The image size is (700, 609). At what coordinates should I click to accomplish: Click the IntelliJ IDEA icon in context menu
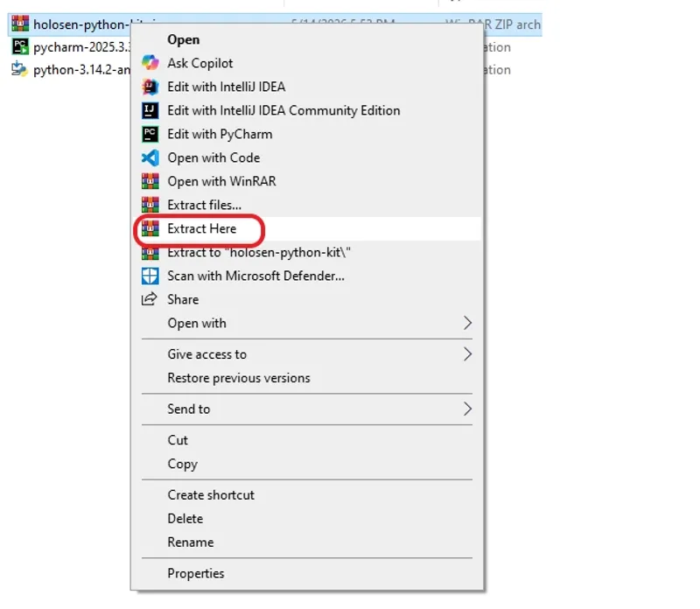150,87
